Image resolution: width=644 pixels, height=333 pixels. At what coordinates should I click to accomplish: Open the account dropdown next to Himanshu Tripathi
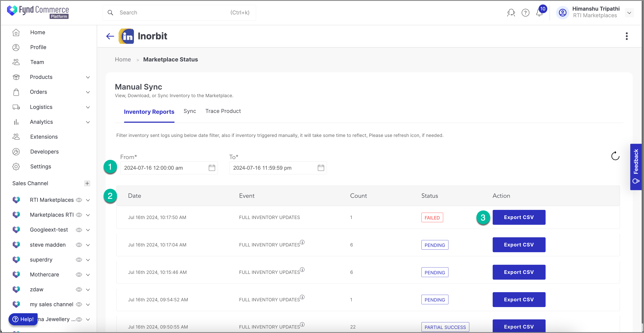coord(629,13)
